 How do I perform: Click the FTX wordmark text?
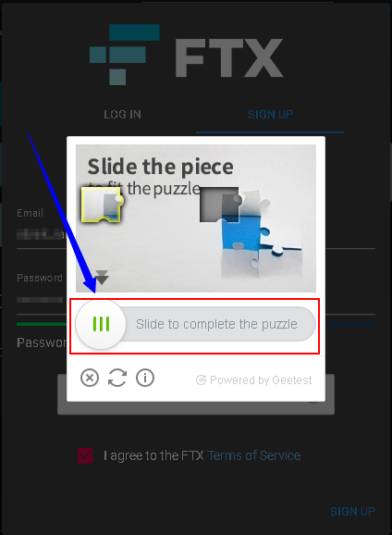click(229, 57)
